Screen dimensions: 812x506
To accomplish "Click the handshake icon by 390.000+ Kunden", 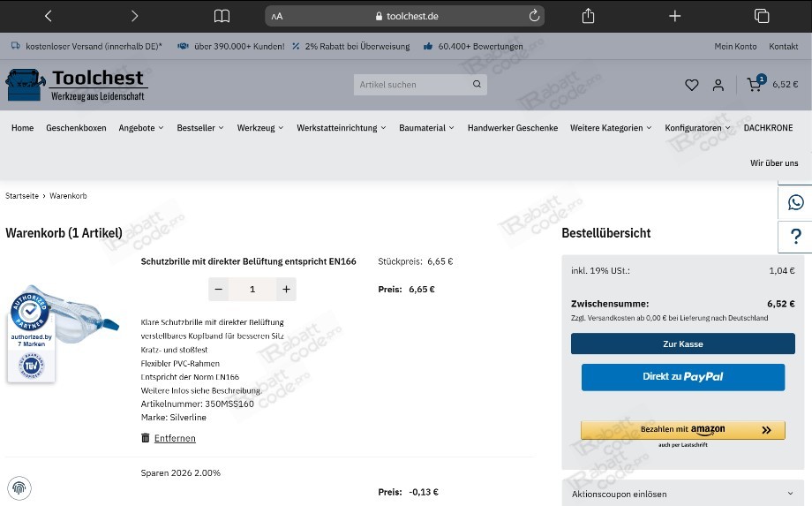I will (183, 46).
